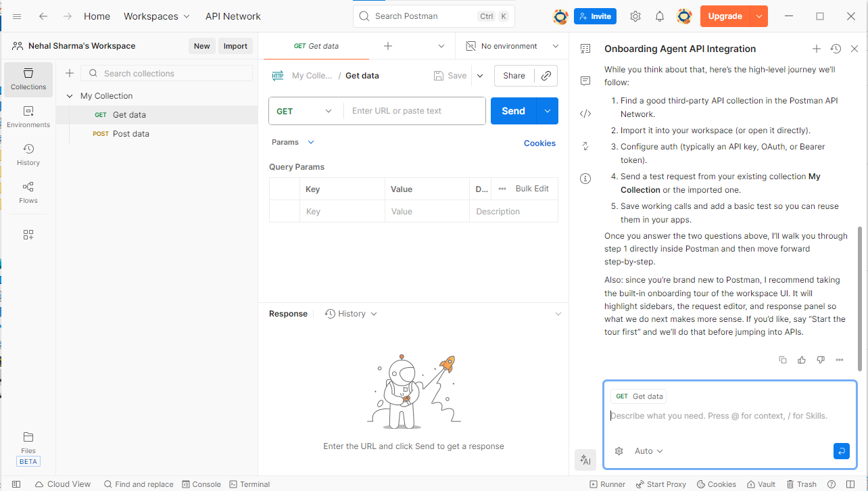The height and width of the screenshot is (491, 868).
Task: Switch to the Get data request tab
Action: click(316, 46)
